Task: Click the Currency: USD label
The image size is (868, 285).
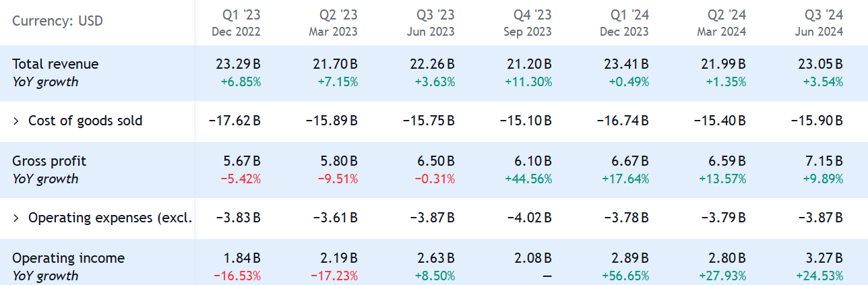Action: [x=57, y=20]
